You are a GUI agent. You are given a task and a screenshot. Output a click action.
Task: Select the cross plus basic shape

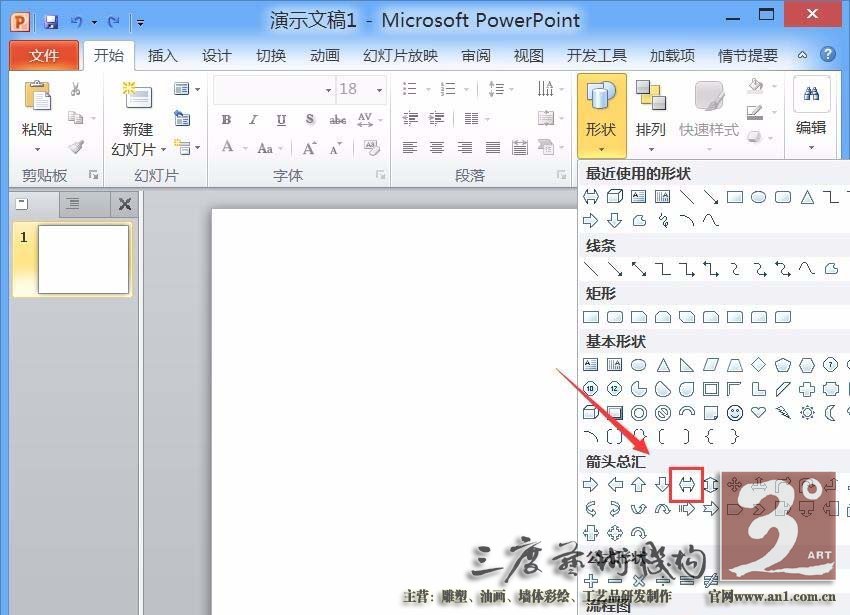(x=807, y=389)
